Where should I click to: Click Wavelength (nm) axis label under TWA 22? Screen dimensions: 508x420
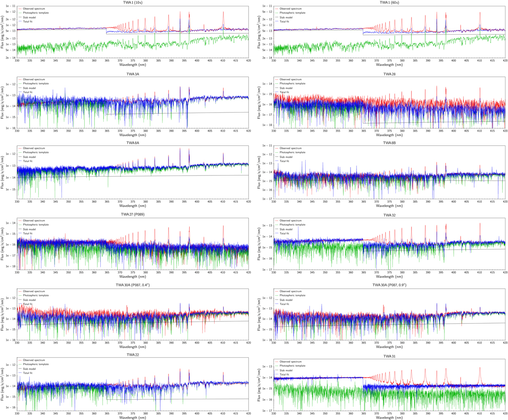pos(133,417)
